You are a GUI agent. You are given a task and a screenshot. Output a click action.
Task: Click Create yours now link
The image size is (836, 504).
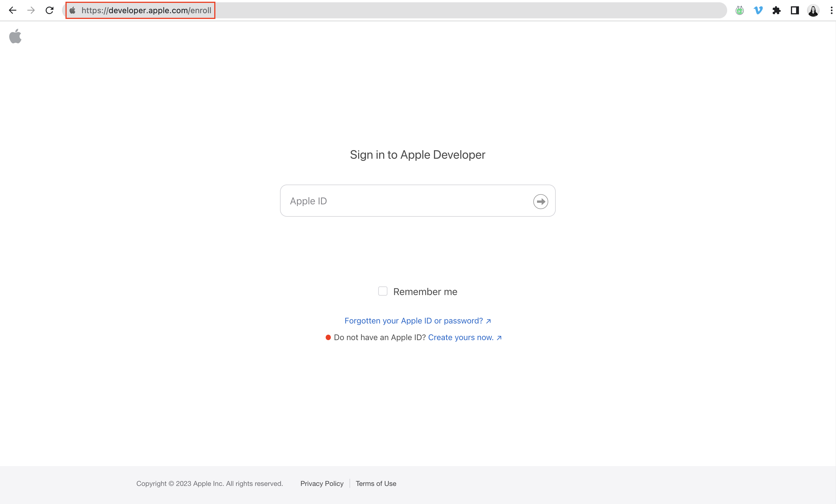pyautogui.click(x=461, y=337)
